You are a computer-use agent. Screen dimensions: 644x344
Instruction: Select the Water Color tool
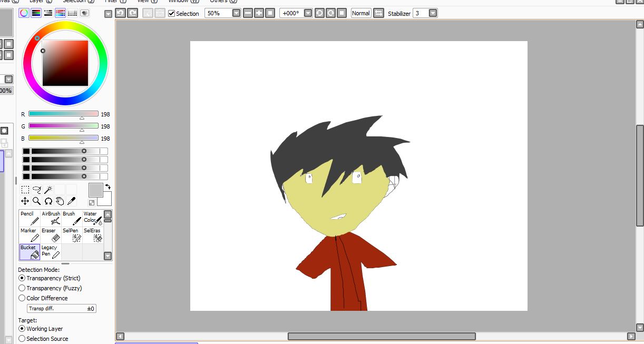coord(93,218)
